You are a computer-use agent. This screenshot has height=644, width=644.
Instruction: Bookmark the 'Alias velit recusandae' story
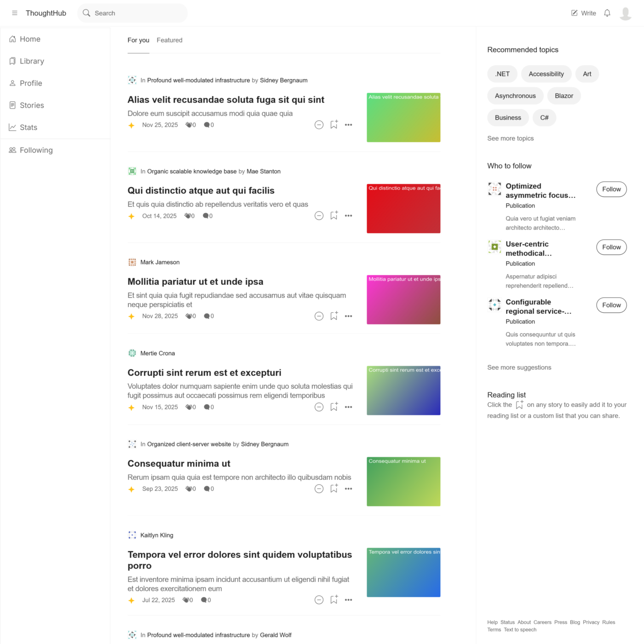click(x=334, y=125)
